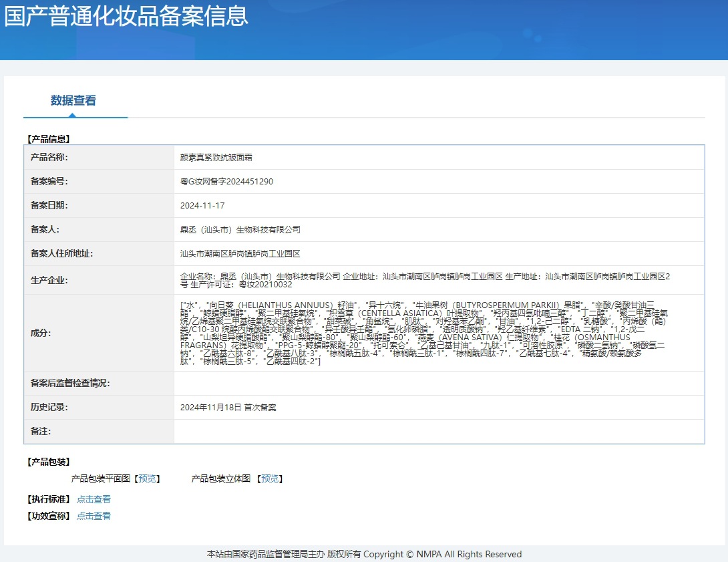Select filer address 汕头市潮南区胪岗镇胪岗工业园区
This screenshot has height=562, width=728.
pyautogui.click(x=240, y=253)
